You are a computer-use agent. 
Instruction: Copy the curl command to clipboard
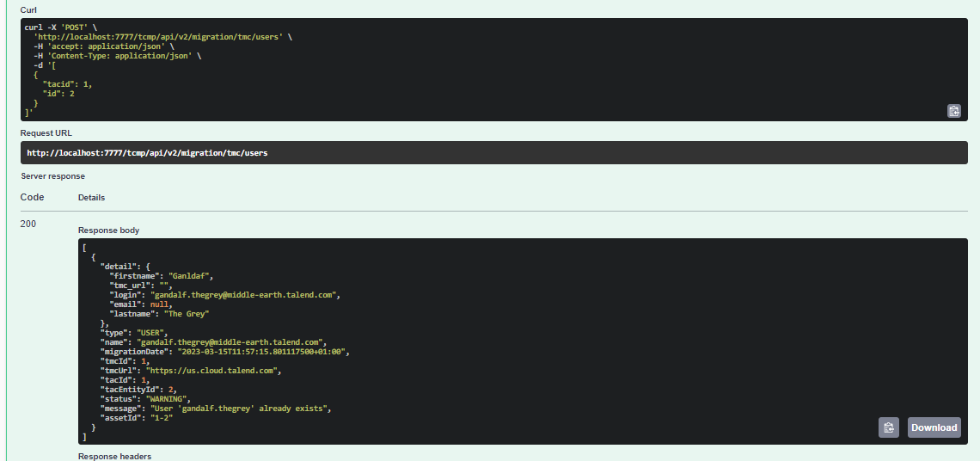point(953,111)
